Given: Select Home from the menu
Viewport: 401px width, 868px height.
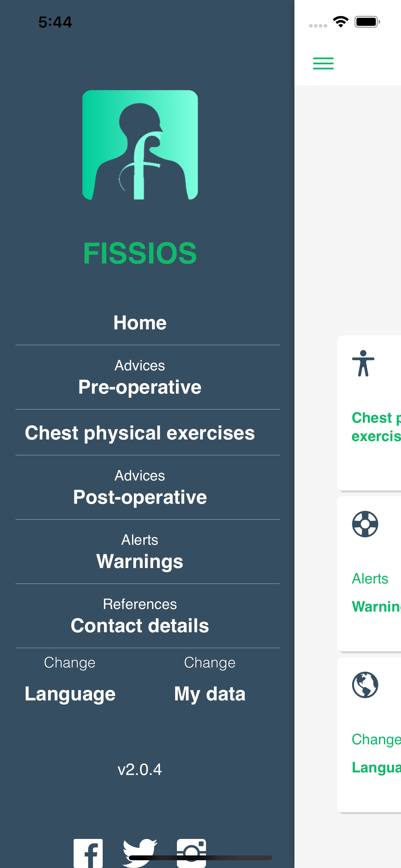Looking at the screenshot, I should point(140,322).
